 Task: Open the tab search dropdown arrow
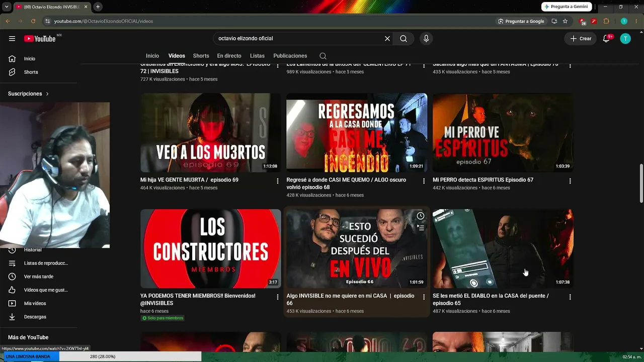[x=7, y=7]
